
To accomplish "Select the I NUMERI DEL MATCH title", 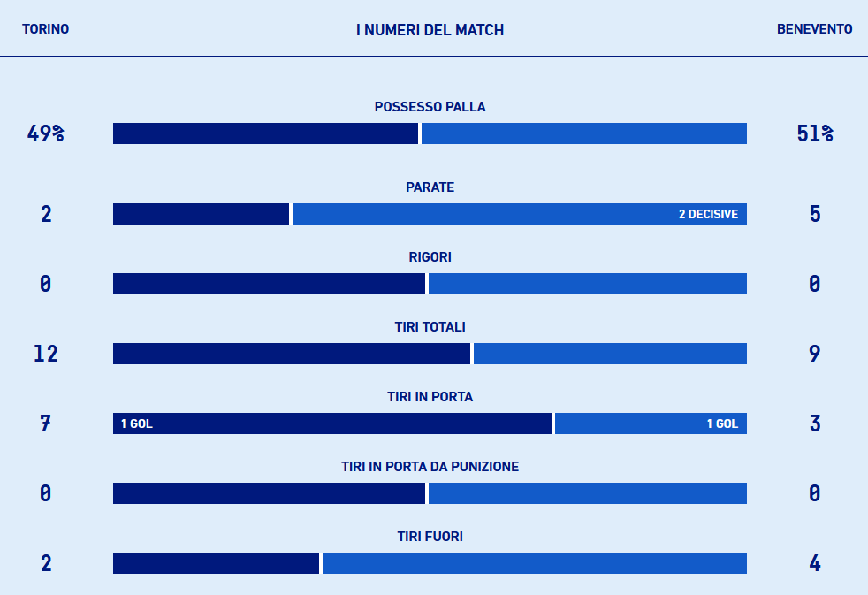I will [430, 30].
